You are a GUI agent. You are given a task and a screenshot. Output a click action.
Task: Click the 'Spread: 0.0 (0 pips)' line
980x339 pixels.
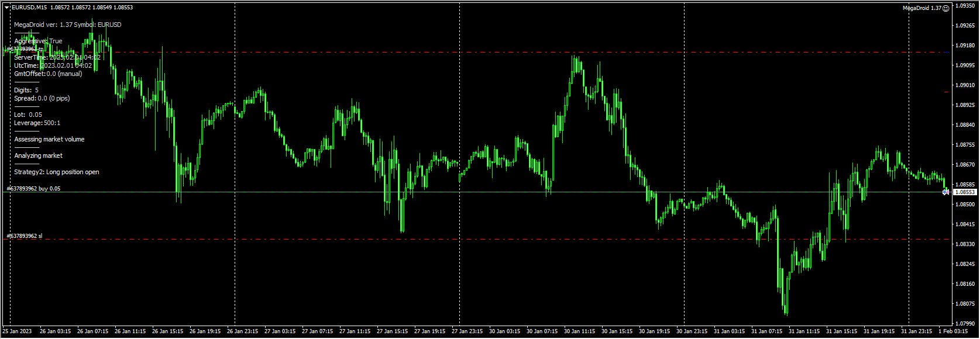(x=42, y=98)
